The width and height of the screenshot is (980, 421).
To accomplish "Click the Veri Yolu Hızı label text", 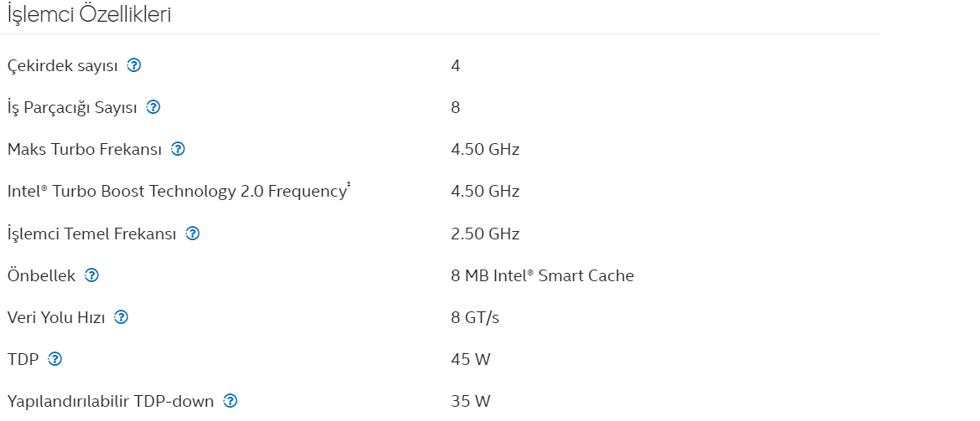I will (56, 317).
